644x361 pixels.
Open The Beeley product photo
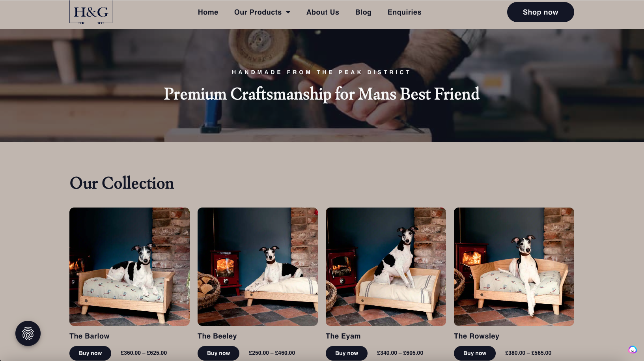(x=258, y=267)
